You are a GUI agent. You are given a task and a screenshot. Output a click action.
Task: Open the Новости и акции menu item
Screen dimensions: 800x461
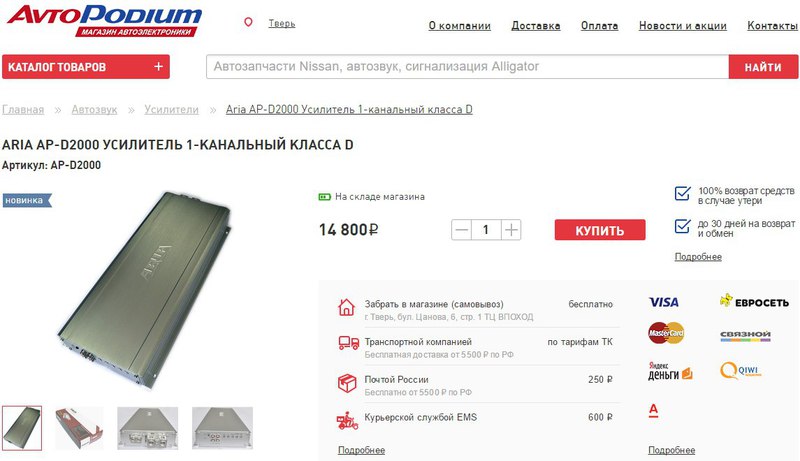tap(683, 25)
